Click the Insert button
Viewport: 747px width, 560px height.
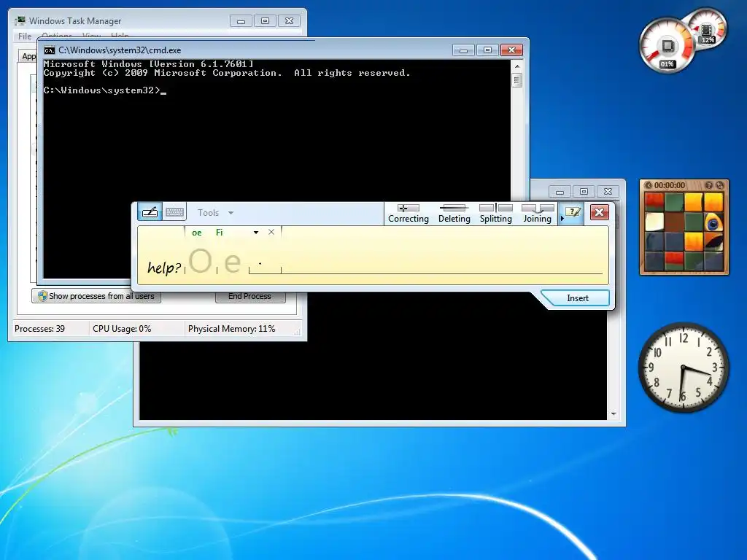click(578, 298)
